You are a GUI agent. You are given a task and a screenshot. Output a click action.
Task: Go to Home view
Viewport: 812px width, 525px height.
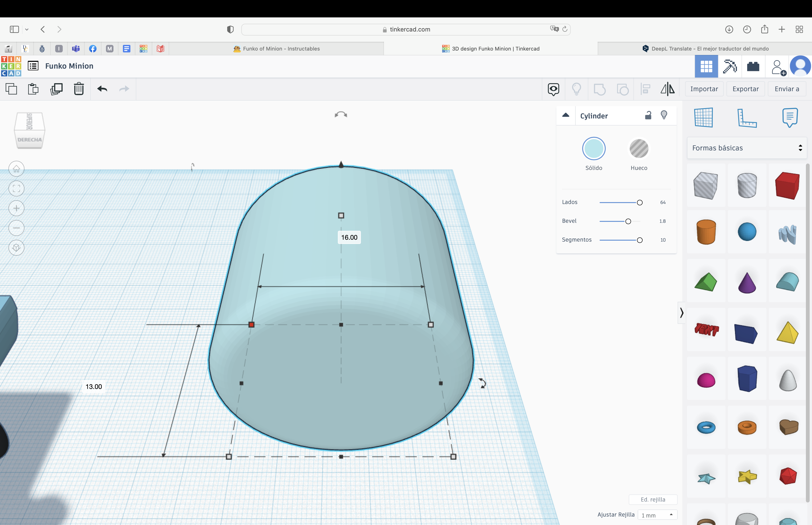click(16, 169)
